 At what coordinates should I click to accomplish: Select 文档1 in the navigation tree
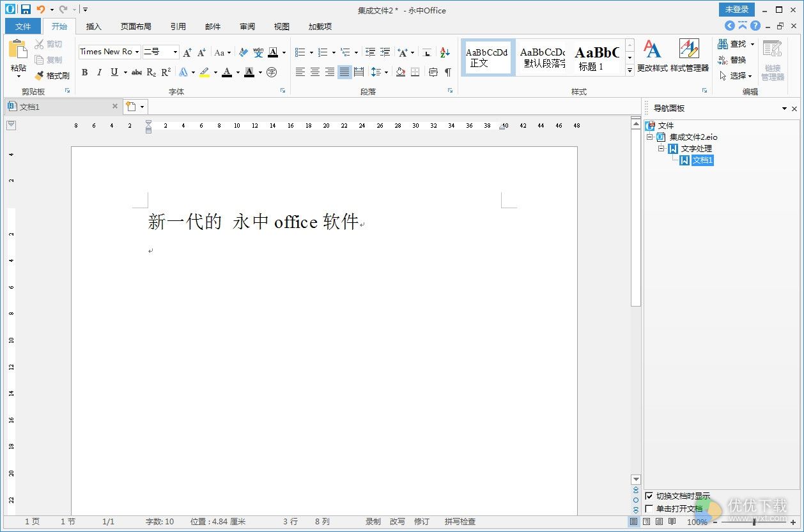pos(702,160)
